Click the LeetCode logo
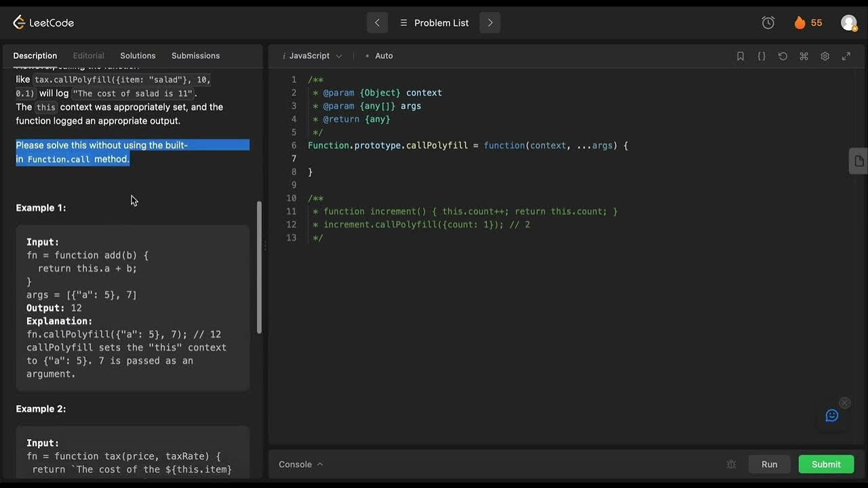Image resolution: width=868 pixels, height=488 pixels. (43, 22)
